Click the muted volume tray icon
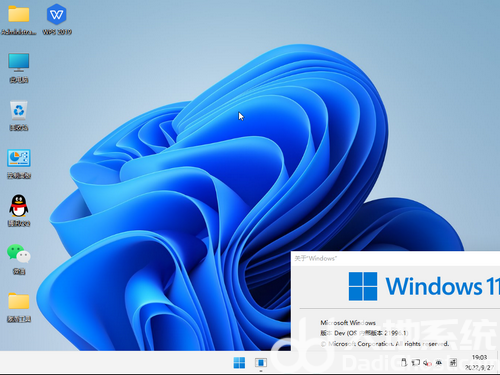The height and width of the screenshot is (375, 500). (x=427, y=363)
